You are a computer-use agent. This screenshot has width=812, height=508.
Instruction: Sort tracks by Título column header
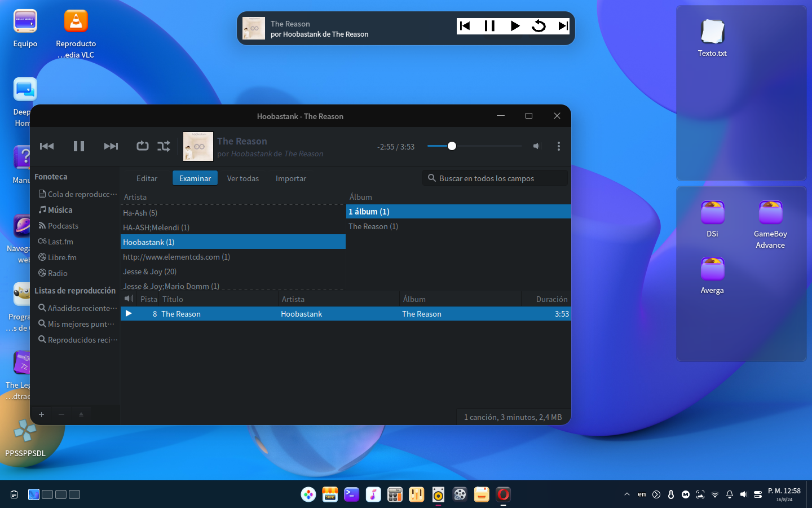pyautogui.click(x=219, y=299)
